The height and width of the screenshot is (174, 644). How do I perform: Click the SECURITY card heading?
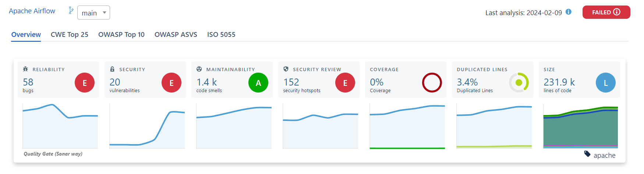(x=132, y=69)
